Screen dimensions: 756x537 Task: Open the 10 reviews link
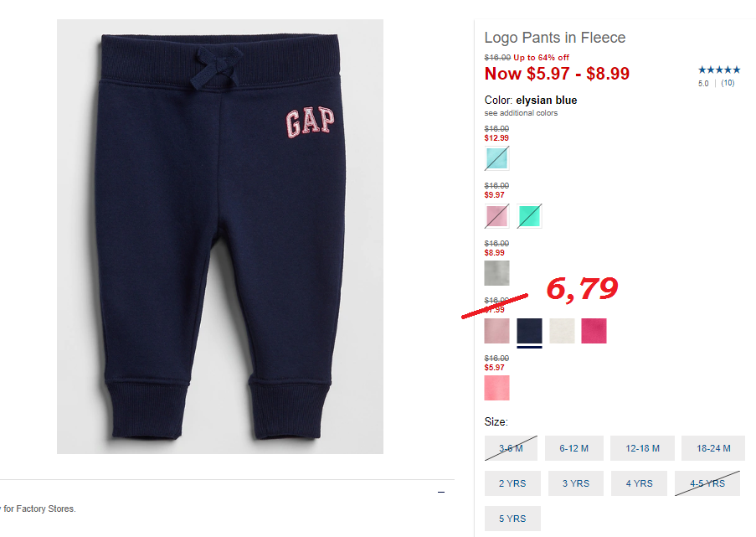click(728, 83)
